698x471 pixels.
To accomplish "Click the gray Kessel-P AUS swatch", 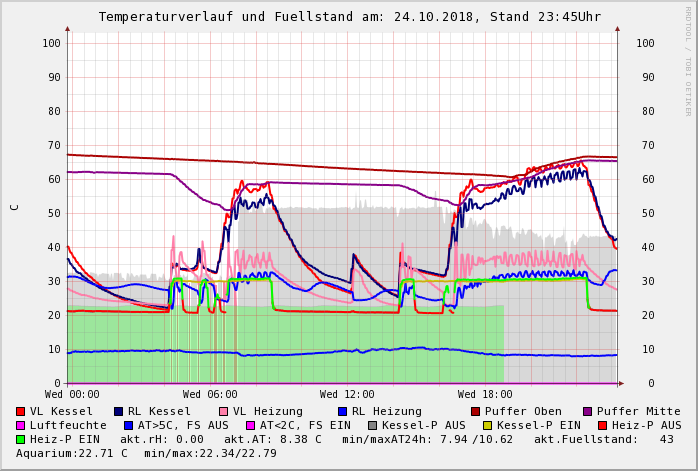I will [x=373, y=426].
